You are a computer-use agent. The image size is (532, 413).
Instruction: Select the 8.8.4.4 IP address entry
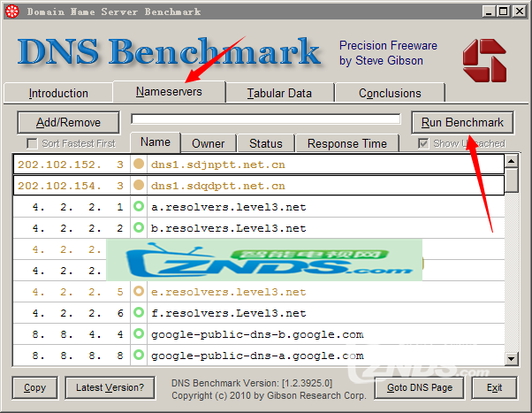pos(78,334)
